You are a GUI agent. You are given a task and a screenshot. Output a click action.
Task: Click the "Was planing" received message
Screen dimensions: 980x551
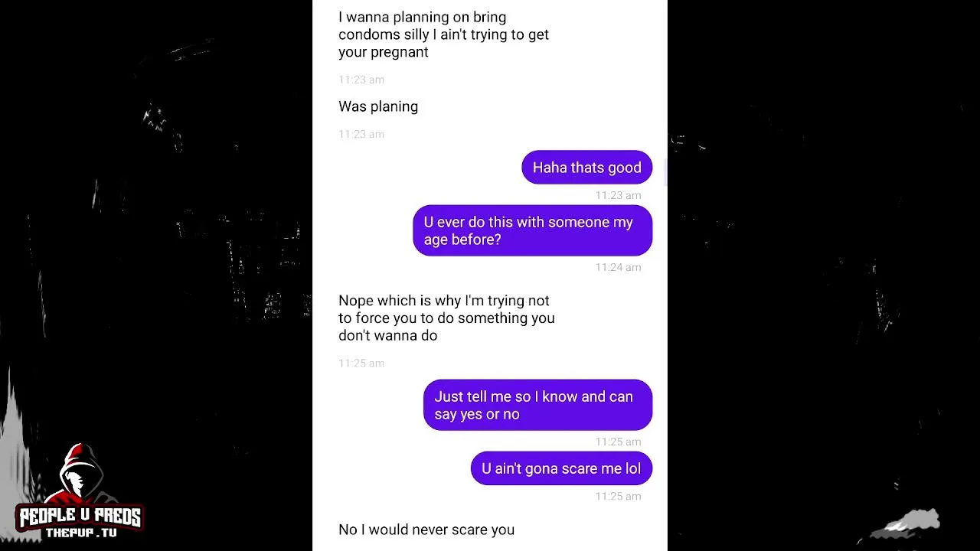pyautogui.click(x=378, y=106)
